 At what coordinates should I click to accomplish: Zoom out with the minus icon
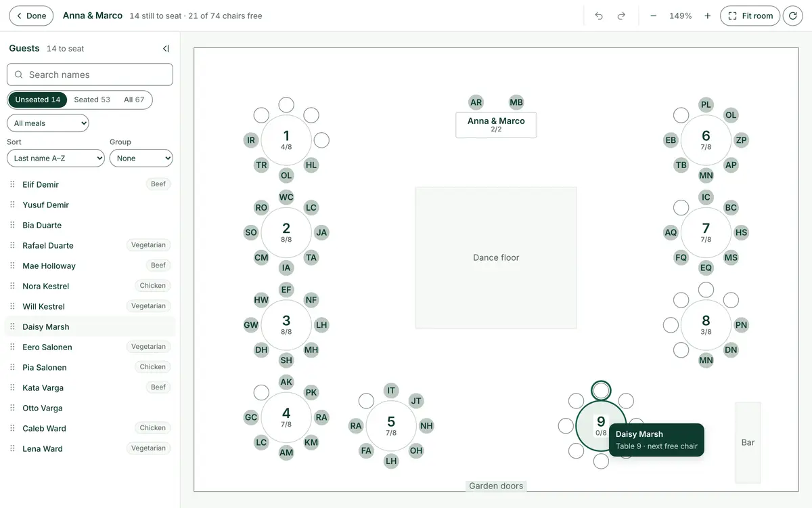point(654,16)
